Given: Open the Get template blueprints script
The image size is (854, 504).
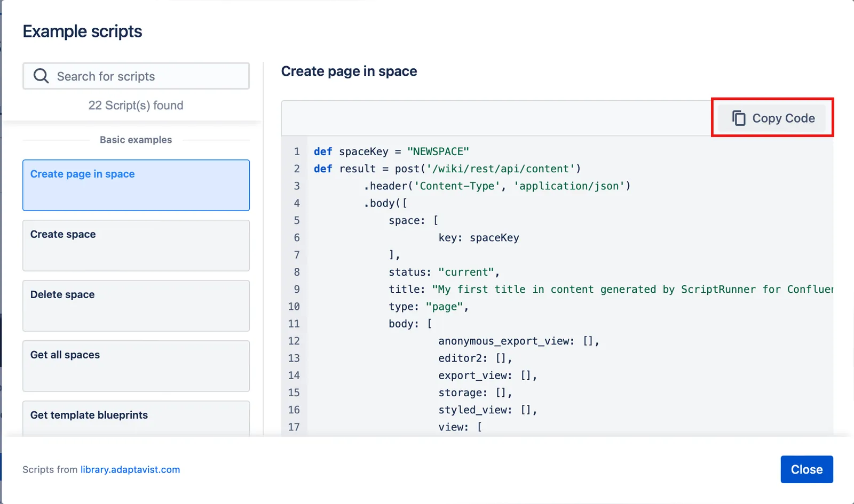Looking at the screenshot, I should 136,419.
